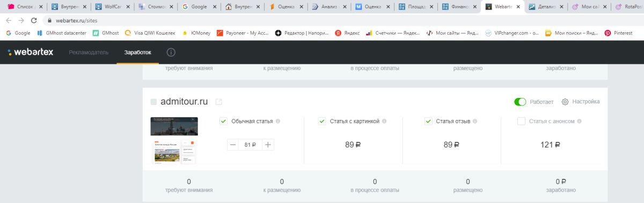This screenshot has height=203, width=644.
Task: Switch to the Google browser tab
Action: [x=199, y=7]
